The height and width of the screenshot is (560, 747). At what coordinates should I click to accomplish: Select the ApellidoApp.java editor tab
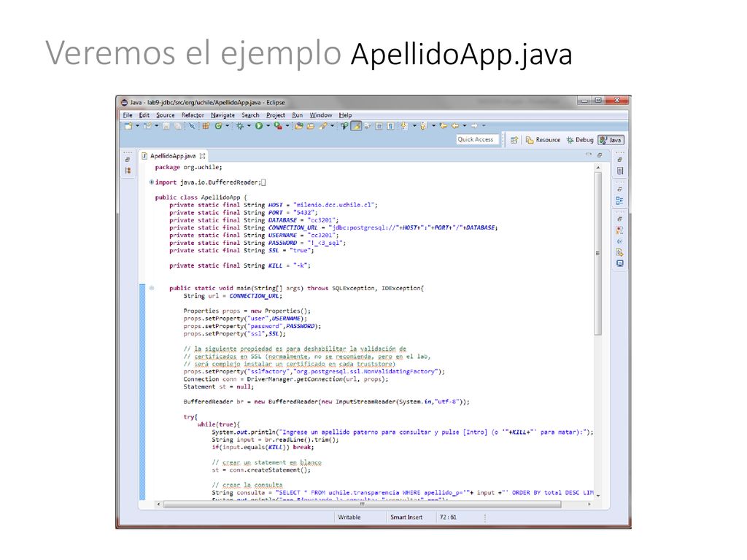[x=172, y=156]
